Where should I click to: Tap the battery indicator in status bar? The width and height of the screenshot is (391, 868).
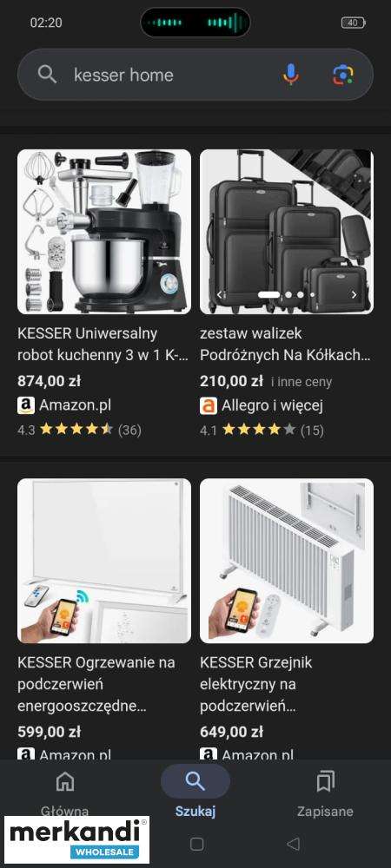(x=354, y=23)
